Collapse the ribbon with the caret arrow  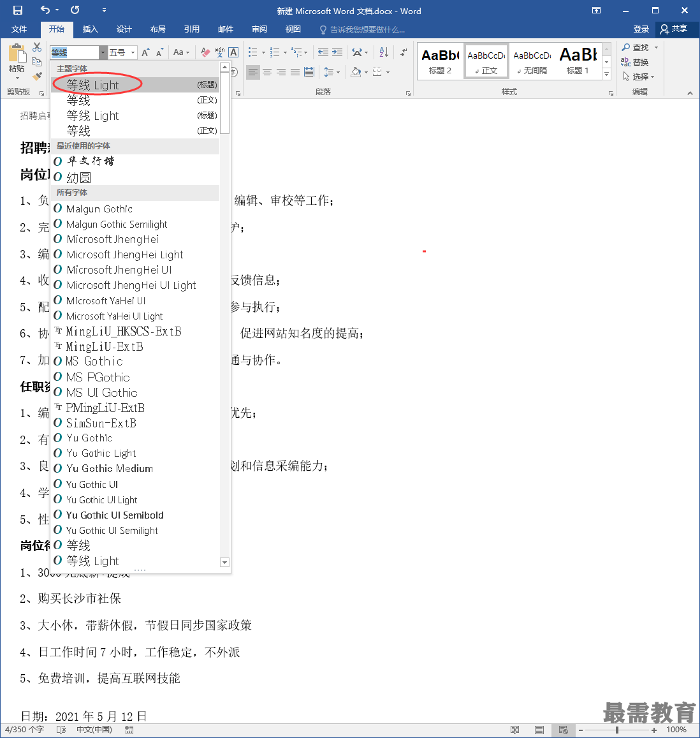(690, 92)
